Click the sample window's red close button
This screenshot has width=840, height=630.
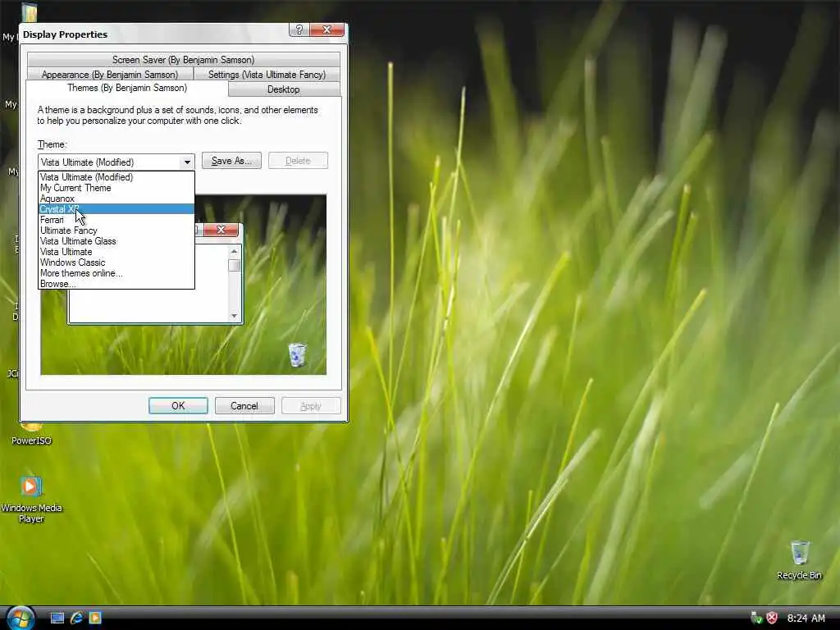pos(221,230)
